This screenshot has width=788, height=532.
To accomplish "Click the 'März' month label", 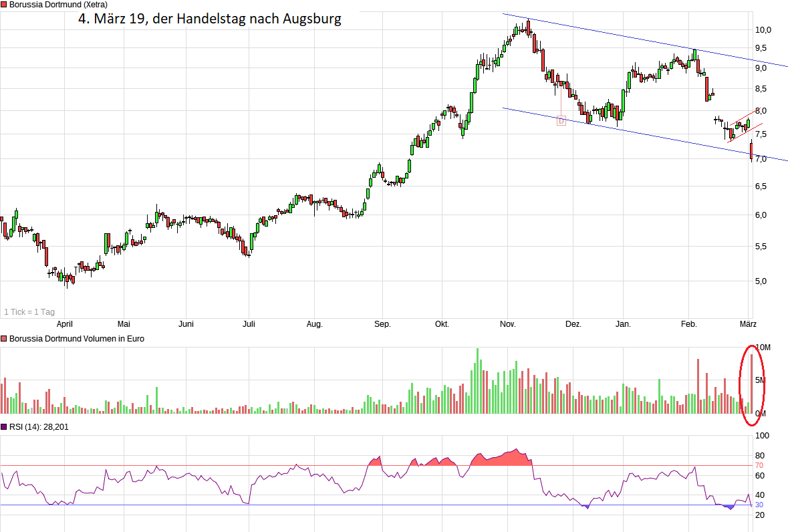I will (x=749, y=324).
